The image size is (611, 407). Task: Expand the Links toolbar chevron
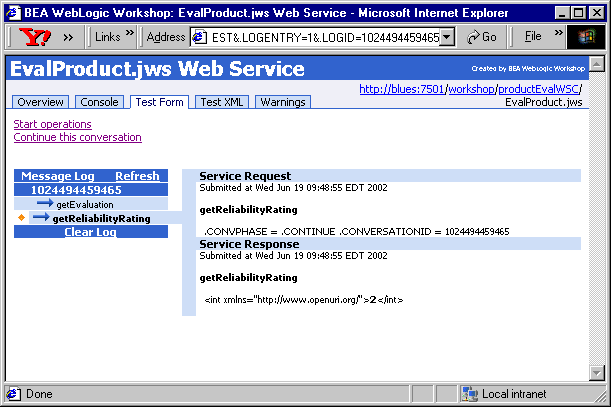(x=130, y=32)
